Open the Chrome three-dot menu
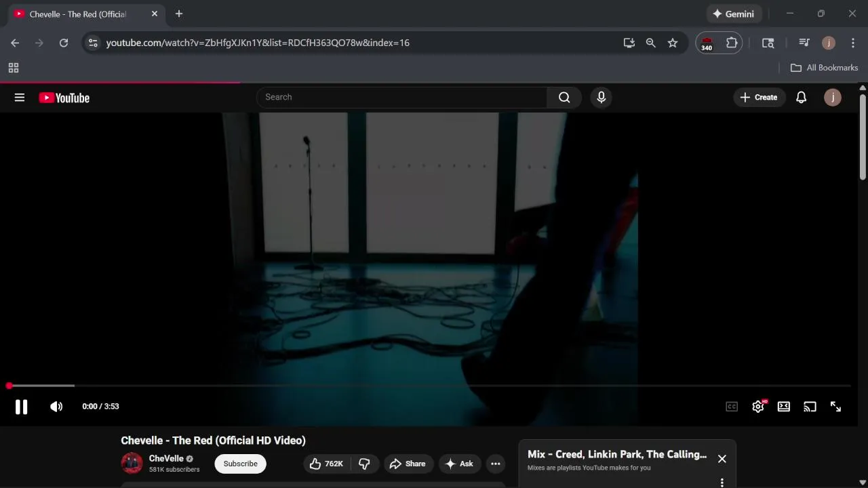 click(853, 43)
